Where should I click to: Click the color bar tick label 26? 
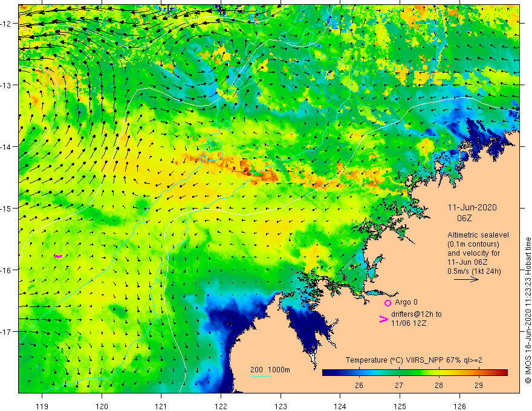pyautogui.click(x=359, y=385)
